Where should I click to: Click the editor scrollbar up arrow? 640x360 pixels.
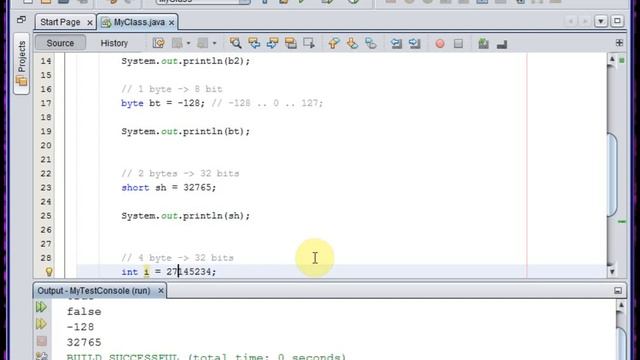(612, 60)
